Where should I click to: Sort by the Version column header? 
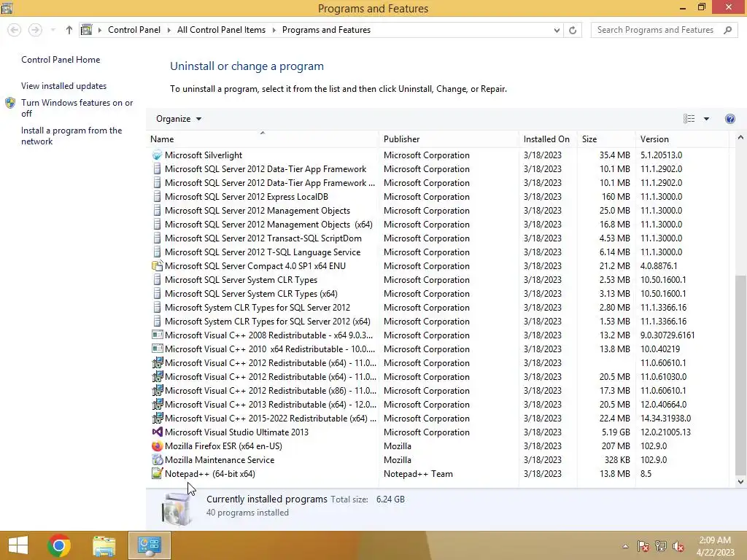(682, 139)
